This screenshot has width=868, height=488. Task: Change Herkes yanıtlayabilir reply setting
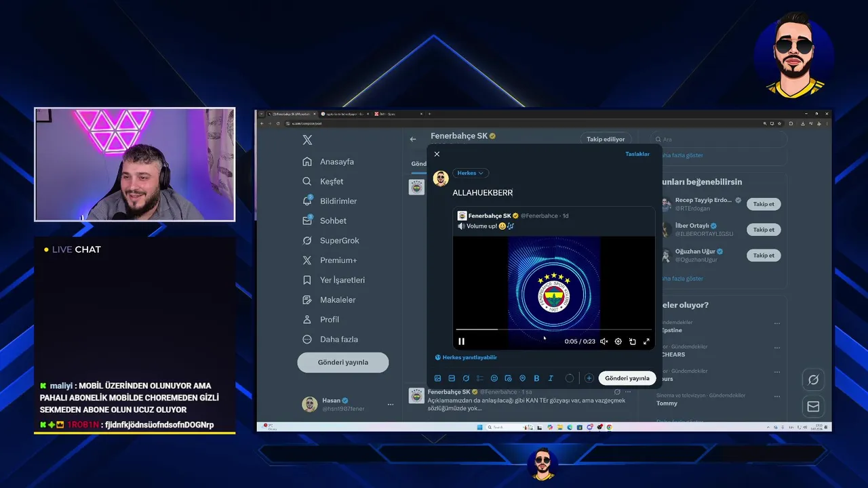[x=466, y=357]
